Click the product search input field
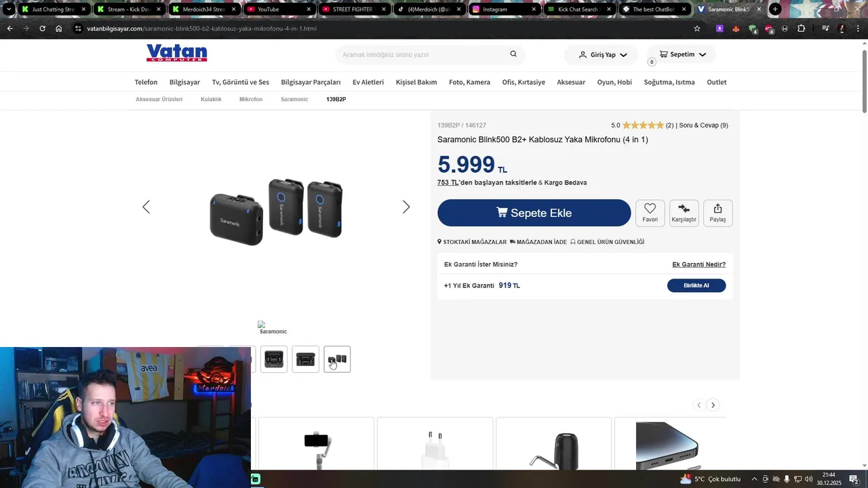The width and height of the screenshot is (868, 488). 424,54
